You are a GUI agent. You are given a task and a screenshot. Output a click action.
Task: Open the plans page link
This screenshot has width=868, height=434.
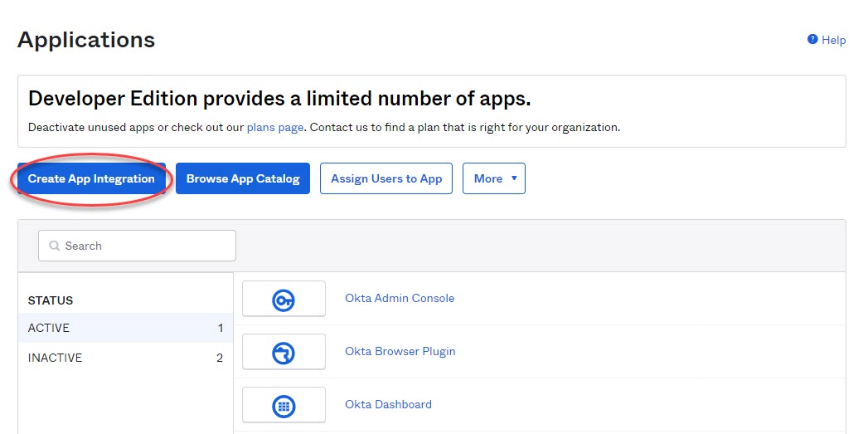pos(275,128)
